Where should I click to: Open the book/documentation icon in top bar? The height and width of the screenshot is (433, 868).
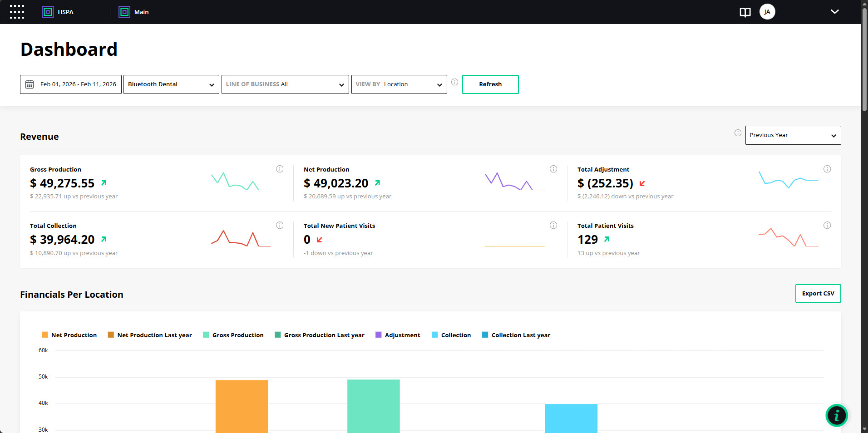(745, 12)
